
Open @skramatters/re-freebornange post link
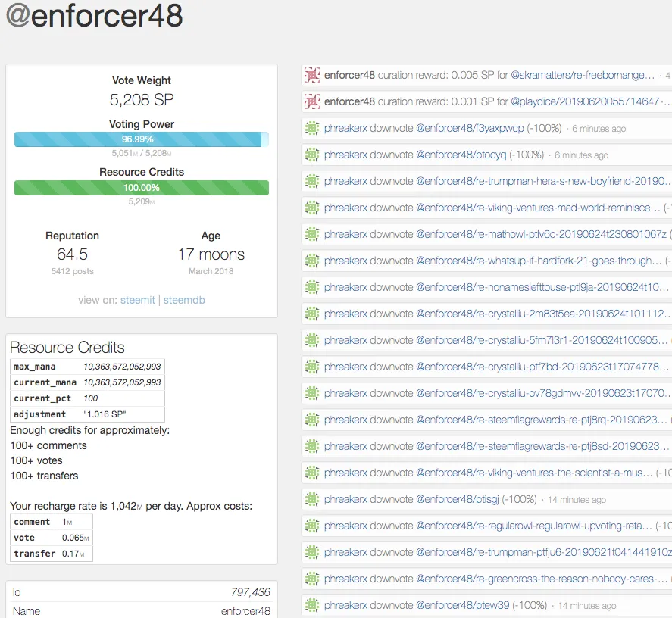click(583, 75)
